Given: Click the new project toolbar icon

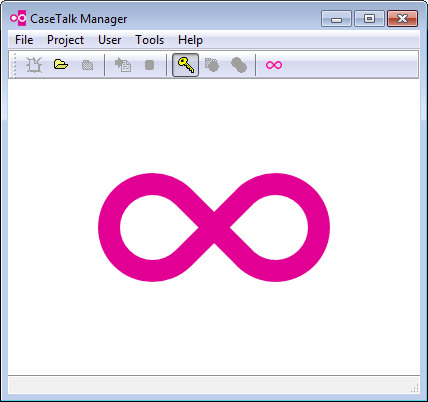Looking at the screenshot, I should point(34,65).
